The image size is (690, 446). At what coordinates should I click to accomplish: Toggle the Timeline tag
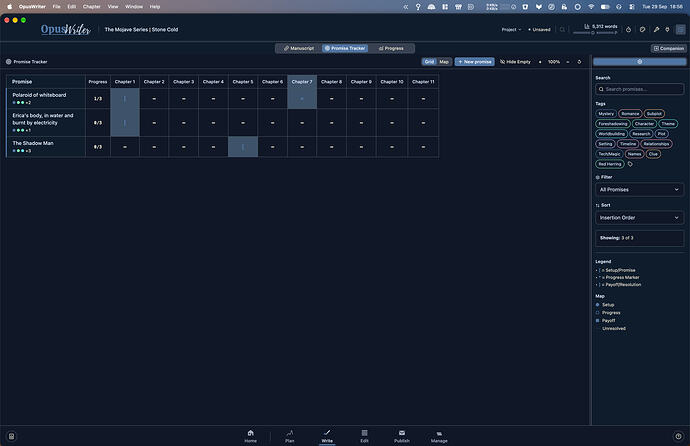tap(628, 144)
